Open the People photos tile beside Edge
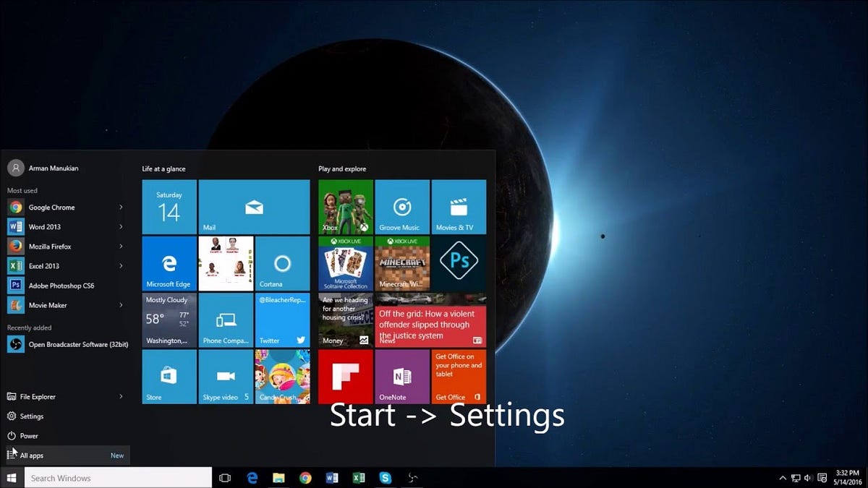The image size is (868, 488). (226, 263)
